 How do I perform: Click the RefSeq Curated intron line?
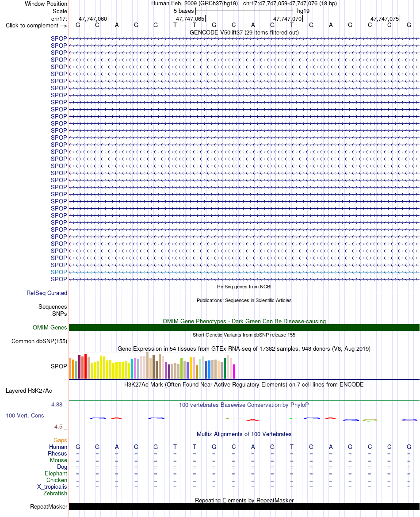point(244,293)
